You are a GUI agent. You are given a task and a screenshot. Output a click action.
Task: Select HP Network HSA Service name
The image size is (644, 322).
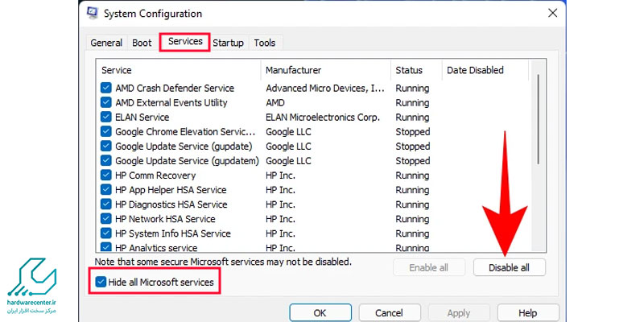point(165,219)
